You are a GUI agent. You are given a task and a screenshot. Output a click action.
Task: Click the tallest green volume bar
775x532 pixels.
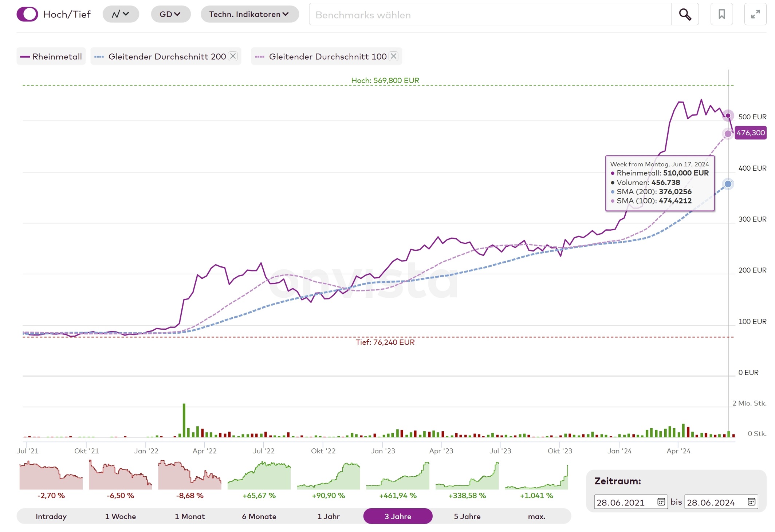(x=184, y=420)
